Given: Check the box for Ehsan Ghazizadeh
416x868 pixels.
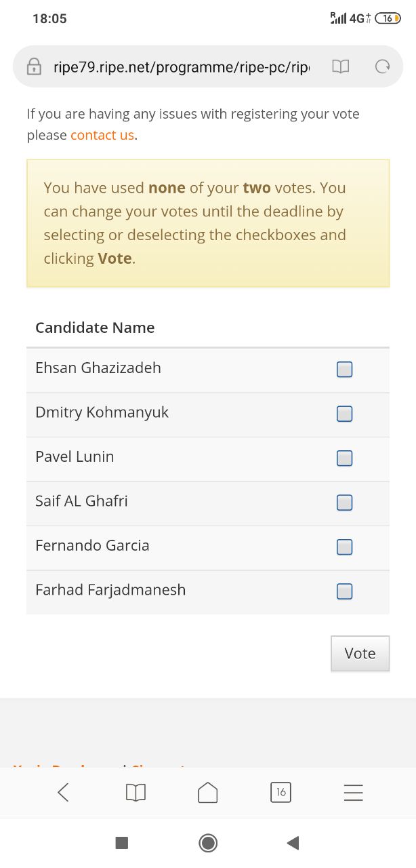Looking at the screenshot, I should (x=345, y=370).
